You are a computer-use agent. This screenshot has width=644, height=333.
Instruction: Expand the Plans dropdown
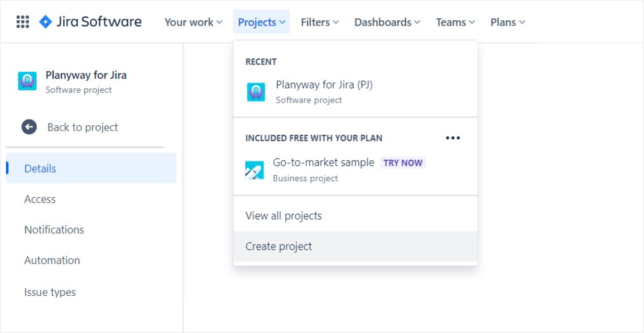(x=507, y=22)
